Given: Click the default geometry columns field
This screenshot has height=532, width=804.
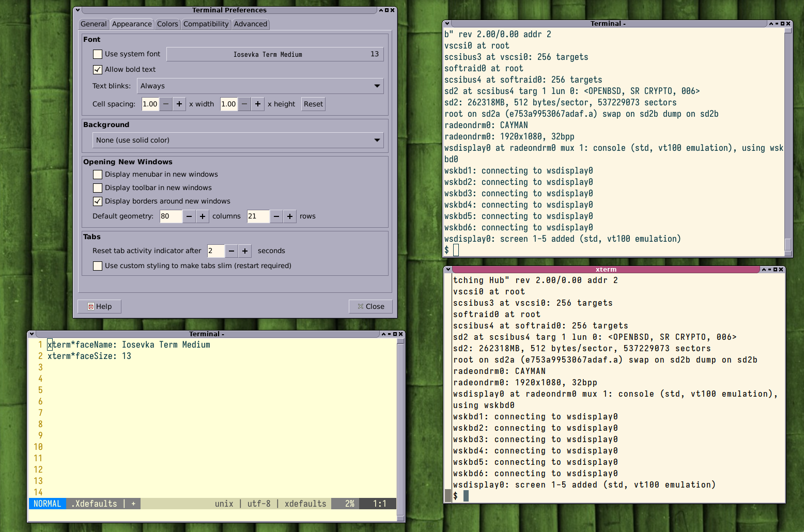Looking at the screenshot, I should point(171,216).
